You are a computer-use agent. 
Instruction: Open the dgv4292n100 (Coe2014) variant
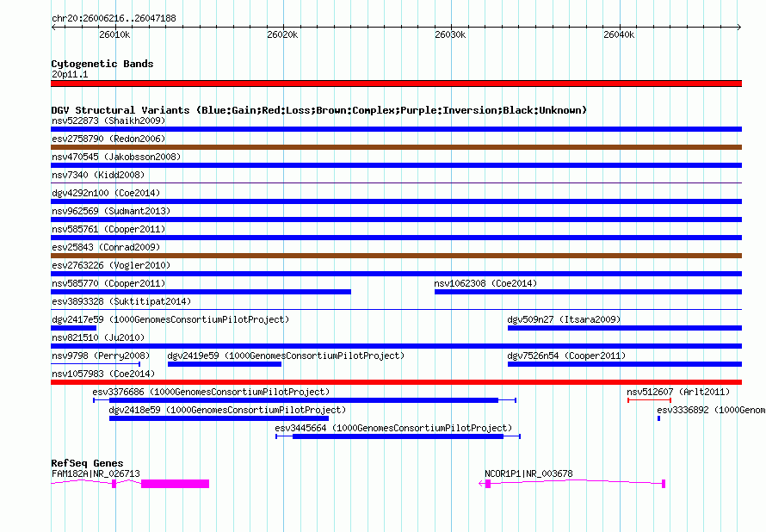pyautogui.click(x=106, y=193)
